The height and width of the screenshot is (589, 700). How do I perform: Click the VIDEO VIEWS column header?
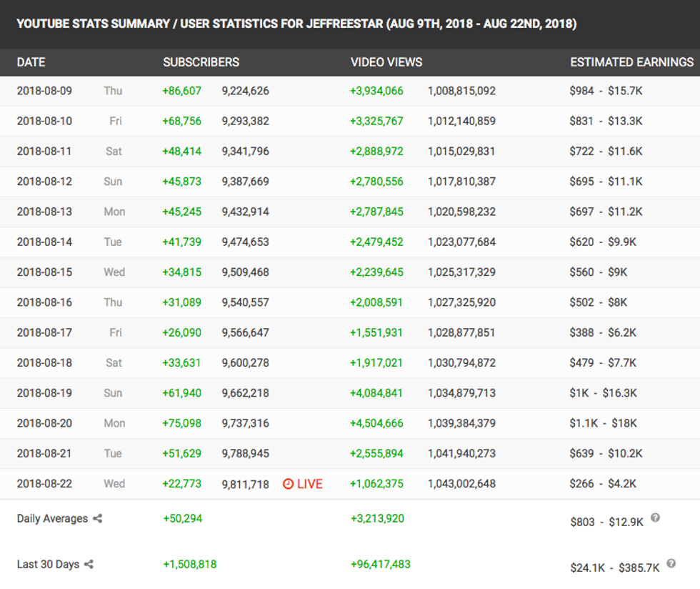click(386, 62)
